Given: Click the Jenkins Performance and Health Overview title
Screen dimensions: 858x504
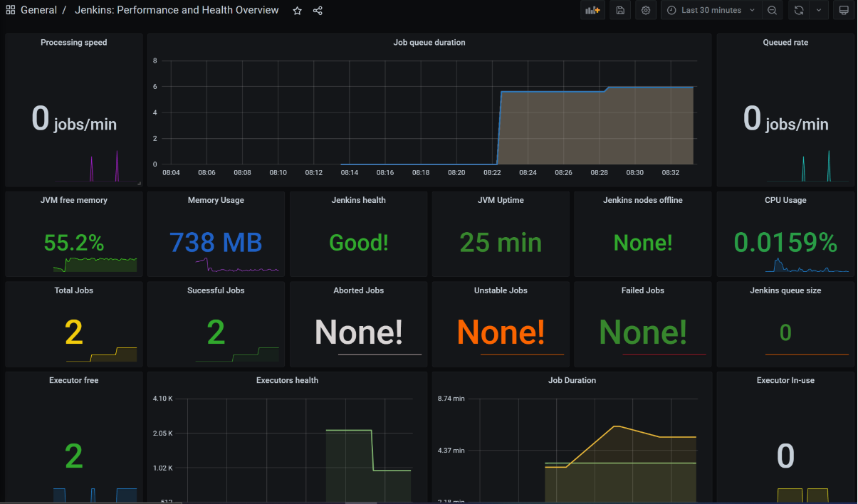Looking at the screenshot, I should 178,9.
